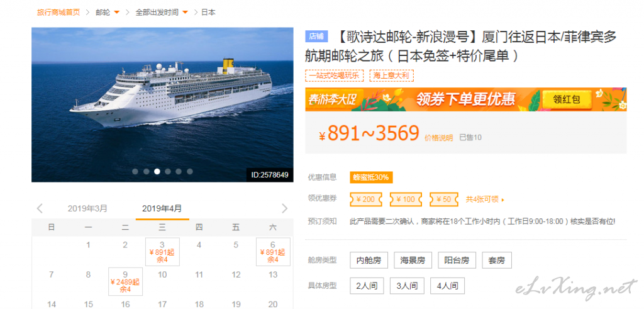Click the ¥891~3569 price
The width and height of the screenshot is (644, 309).
pyautogui.click(x=369, y=133)
